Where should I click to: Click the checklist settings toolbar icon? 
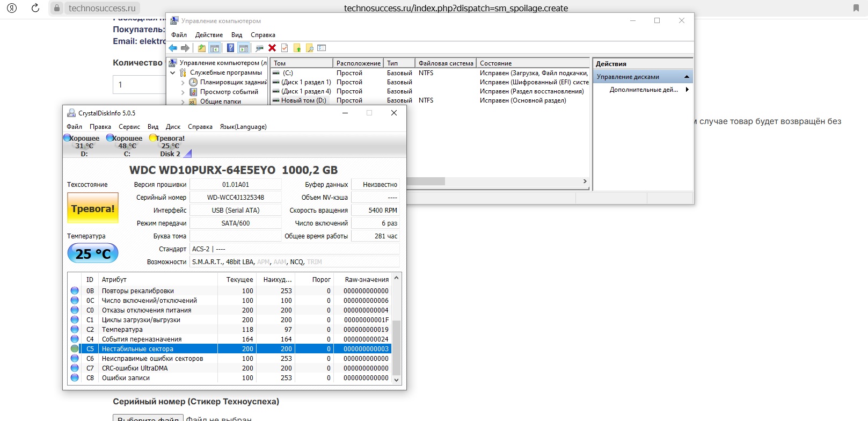coord(322,48)
